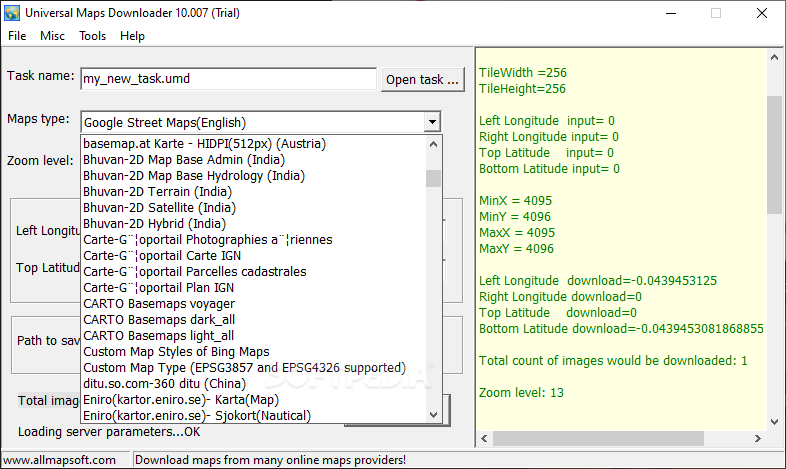Viewport: 786px width, 469px height.
Task: Select Carte-Géoportail Carte IGN option
Action: 253,256
